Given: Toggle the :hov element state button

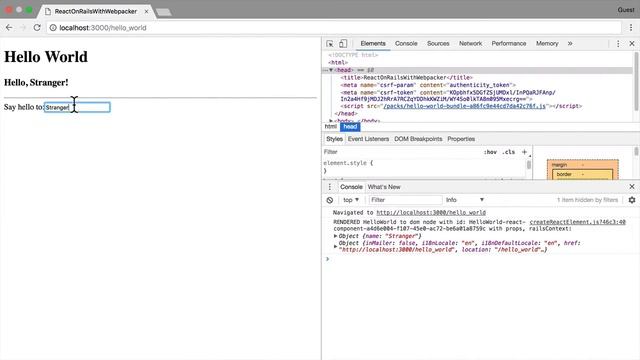Looking at the screenshot, I should click(x=490, y=152).
